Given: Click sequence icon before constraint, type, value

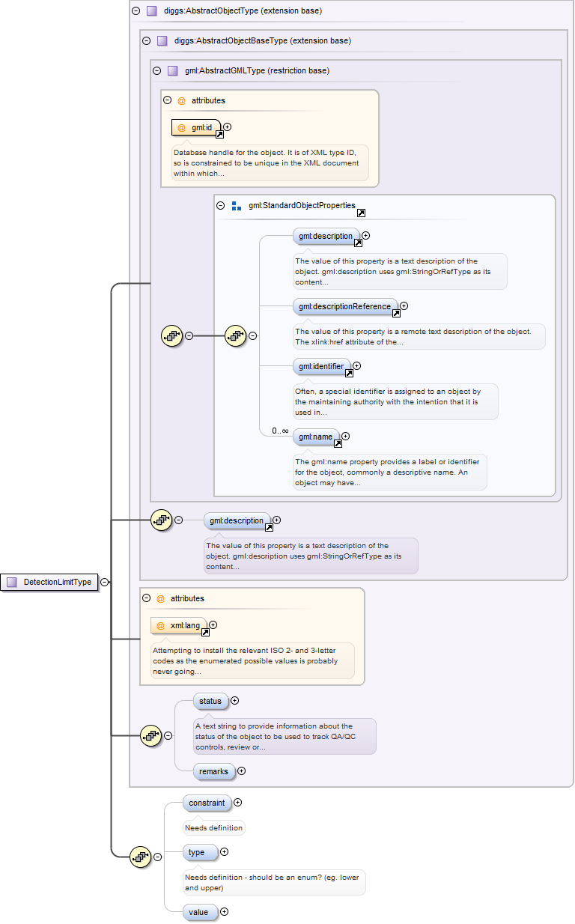Looking at the screenshot, I should [141, 857].
